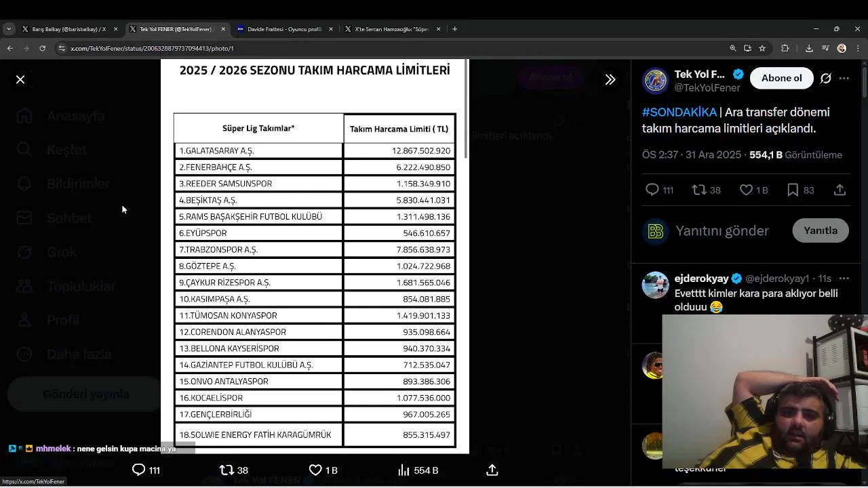Like the post using the heart icon below the photo
The image size is (868, 488).
pos(315,470)
